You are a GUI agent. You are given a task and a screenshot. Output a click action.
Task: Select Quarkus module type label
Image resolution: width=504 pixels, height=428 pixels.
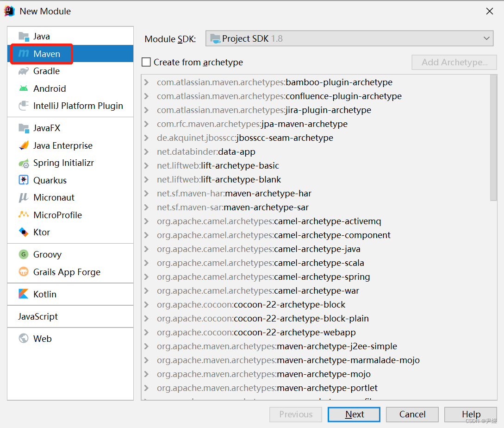click(x=50, y=181)
